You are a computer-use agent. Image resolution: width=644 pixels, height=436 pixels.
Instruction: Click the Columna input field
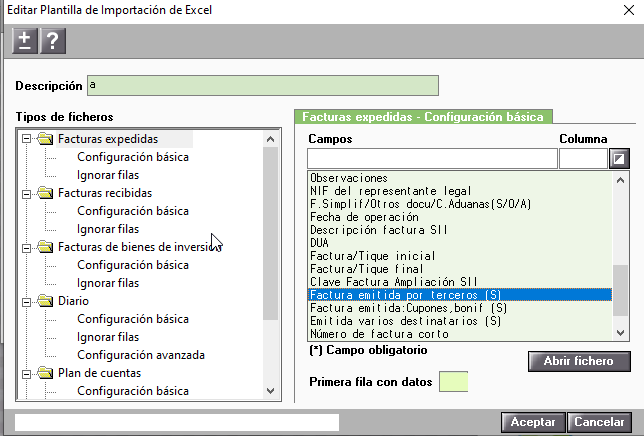(x=583, y=158)
